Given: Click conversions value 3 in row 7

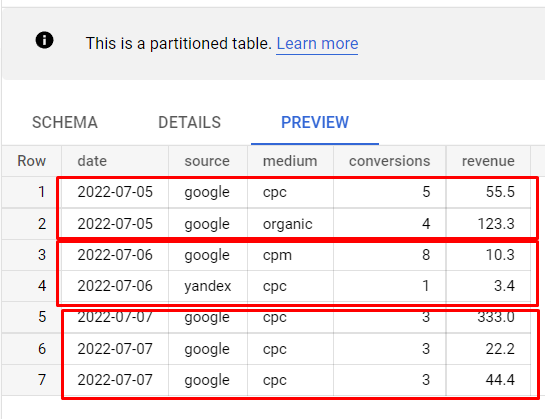Looking at the screenshot, I should click(x=426, y=380).
